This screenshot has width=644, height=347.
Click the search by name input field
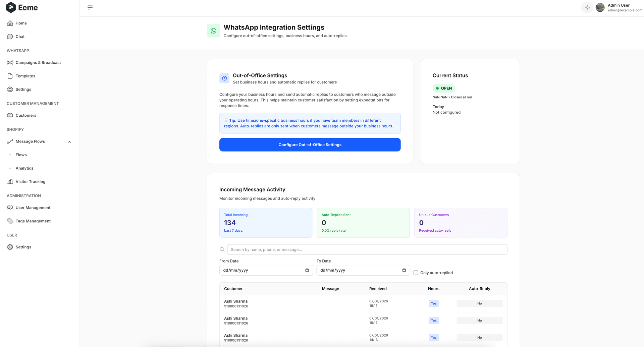tap(367, 249)
